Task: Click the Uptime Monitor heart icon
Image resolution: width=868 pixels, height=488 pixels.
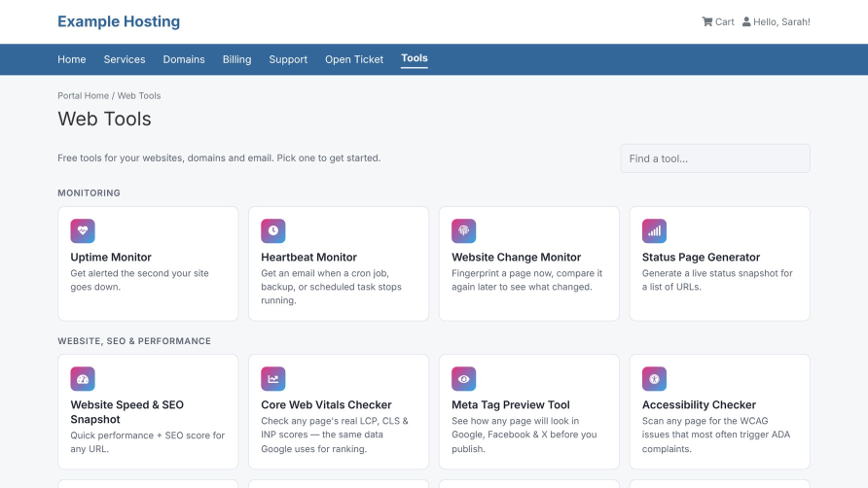Action: (x=83, y=230)
